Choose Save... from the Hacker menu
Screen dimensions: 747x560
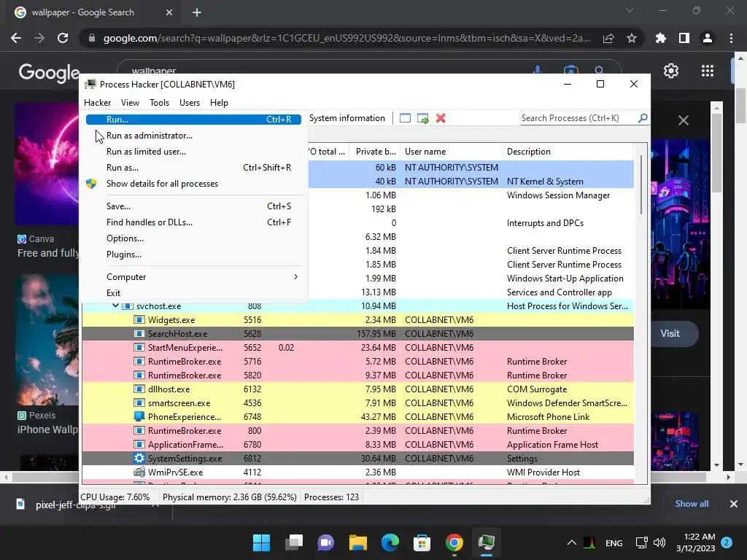click(x=193, y=206)
